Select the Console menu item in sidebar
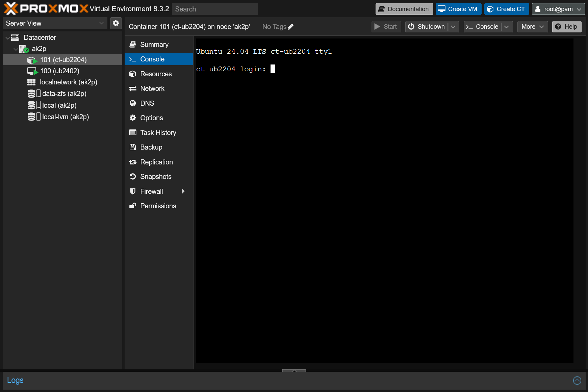 (x=159, y=59)
